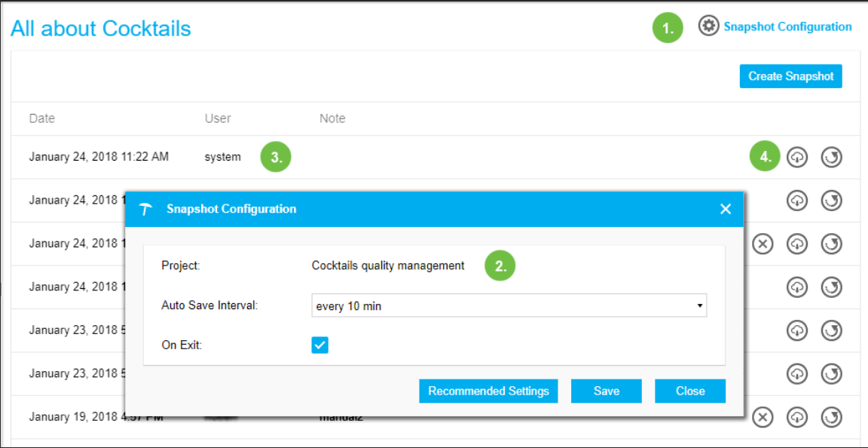Restore the second snapshot in the list
This screenshot has height=448, width=868.
click(x=832, y=199)
